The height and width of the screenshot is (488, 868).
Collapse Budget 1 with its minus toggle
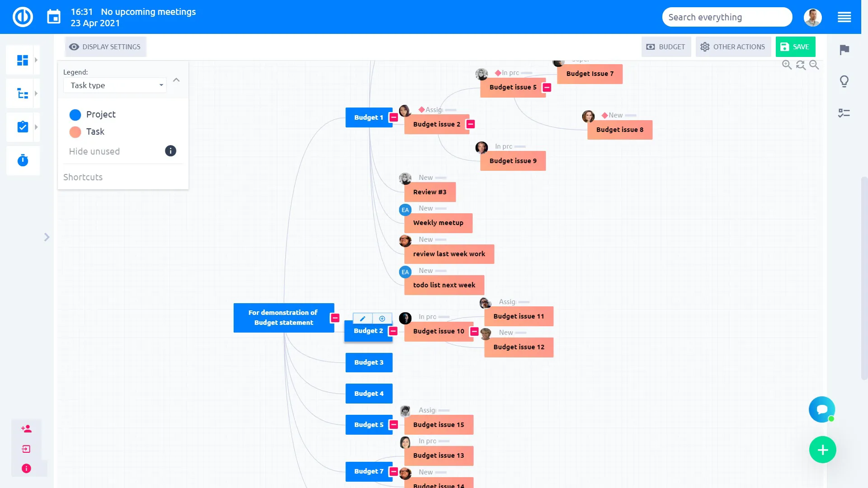(394, 117)
